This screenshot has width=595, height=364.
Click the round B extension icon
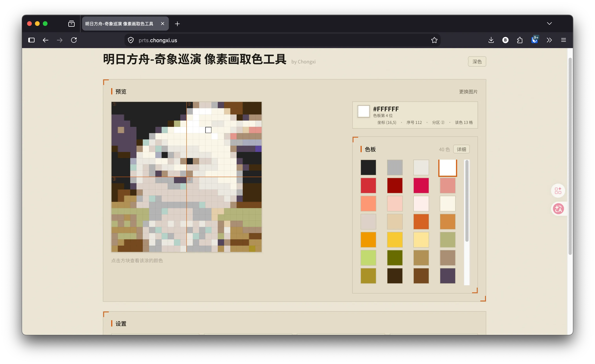point(505,40)
